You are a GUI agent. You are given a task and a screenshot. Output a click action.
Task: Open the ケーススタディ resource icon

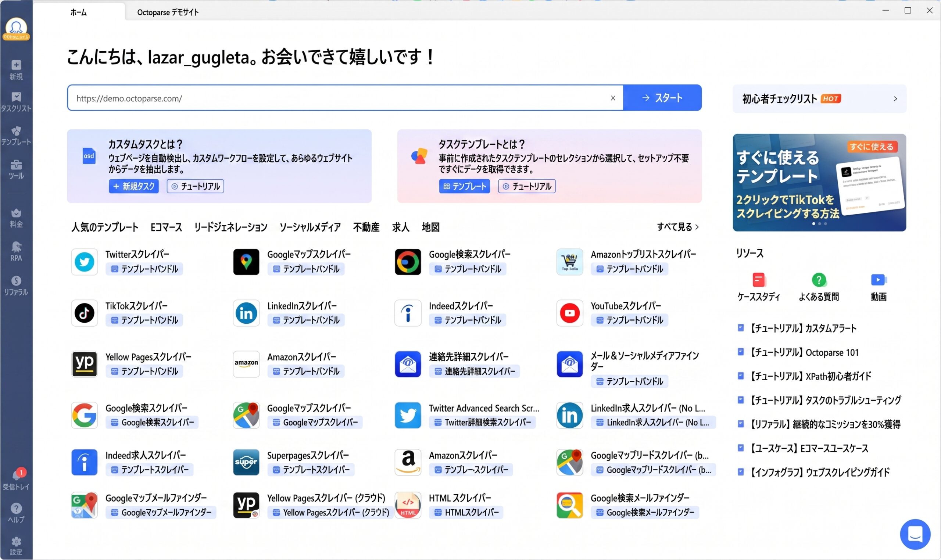click(x=758, y=280)
